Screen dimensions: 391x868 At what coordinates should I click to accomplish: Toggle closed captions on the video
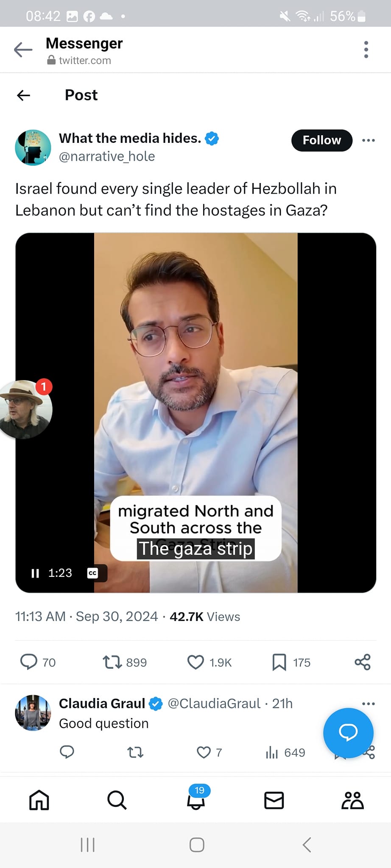[92, 573]
